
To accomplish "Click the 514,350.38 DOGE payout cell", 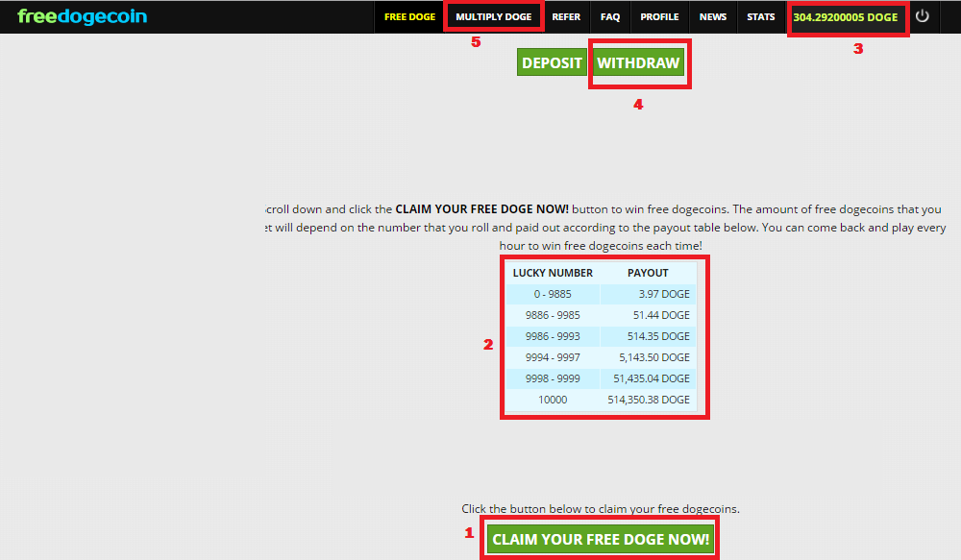I will [x=648, y=400].
